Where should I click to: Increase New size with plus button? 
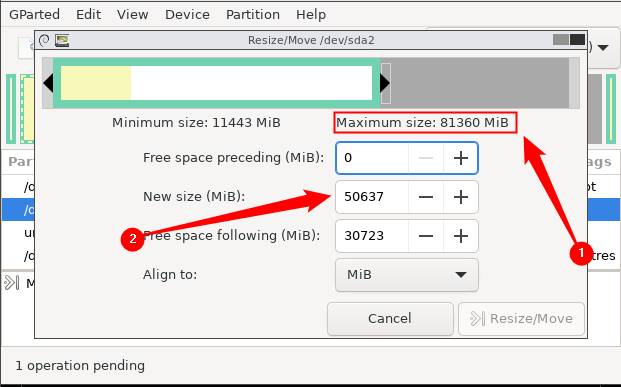coord(461,197)
